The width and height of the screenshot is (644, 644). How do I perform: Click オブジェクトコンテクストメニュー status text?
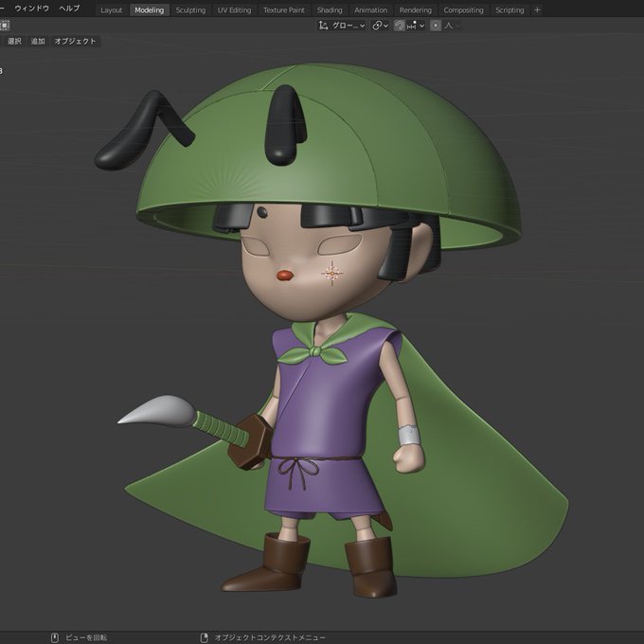(269, 637)
